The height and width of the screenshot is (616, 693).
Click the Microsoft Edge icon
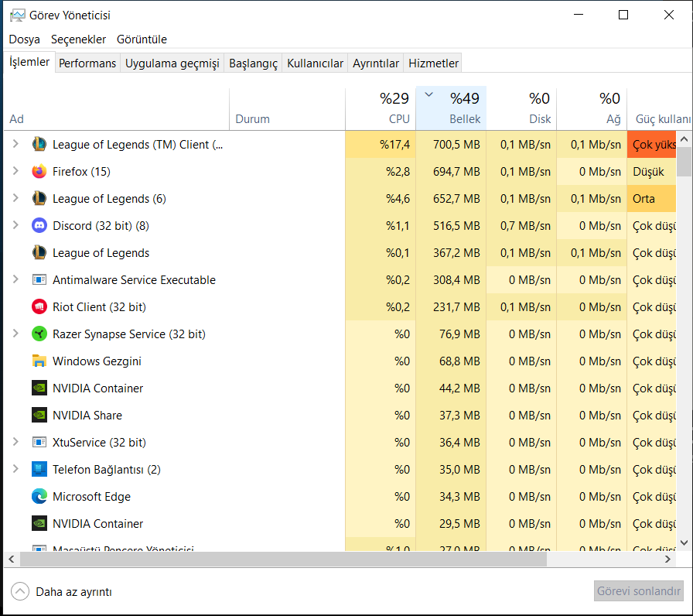pyautogui.click(x=39, y=497)
